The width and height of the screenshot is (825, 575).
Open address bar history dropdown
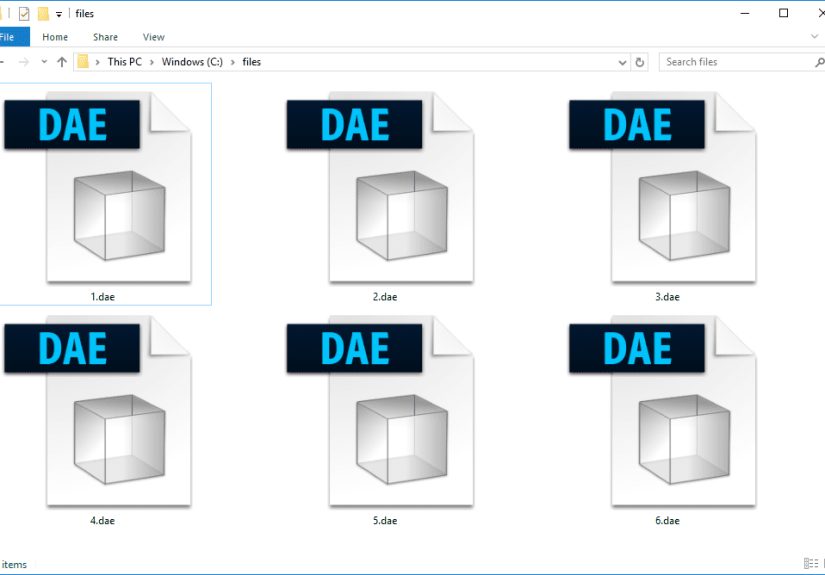pos(622,62)
